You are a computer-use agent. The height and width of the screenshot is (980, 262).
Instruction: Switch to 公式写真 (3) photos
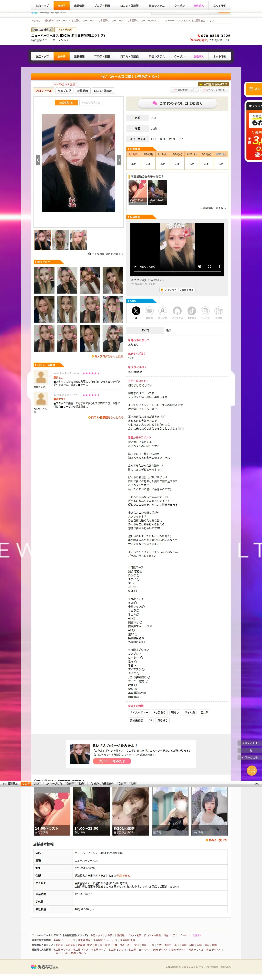66,103
